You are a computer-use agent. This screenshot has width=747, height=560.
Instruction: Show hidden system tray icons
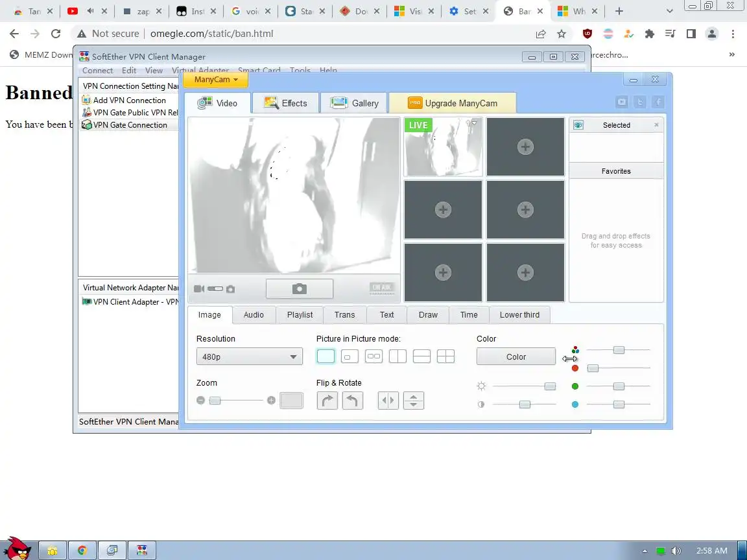[645, 551]
